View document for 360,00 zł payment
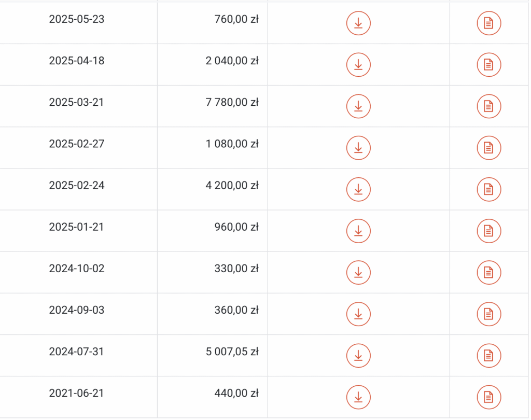This screenshot has height=420, width=531. pos(488,314)
